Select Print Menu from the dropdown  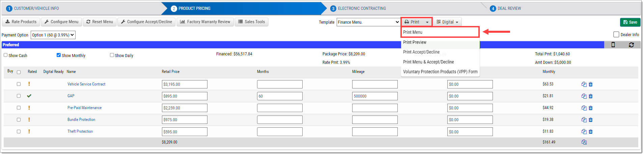tap(440, 32)
